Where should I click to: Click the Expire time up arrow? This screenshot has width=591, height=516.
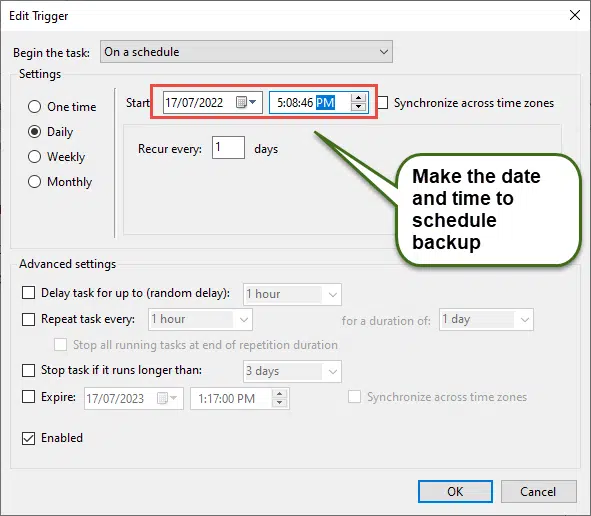pyautogui.click(x=279, y=394)
